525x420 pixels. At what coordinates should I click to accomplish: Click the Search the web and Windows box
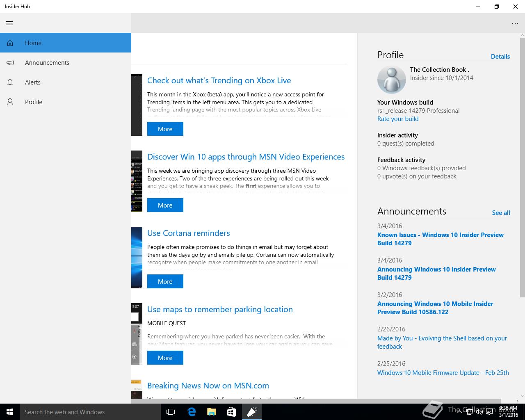click(x=90, y=412)
